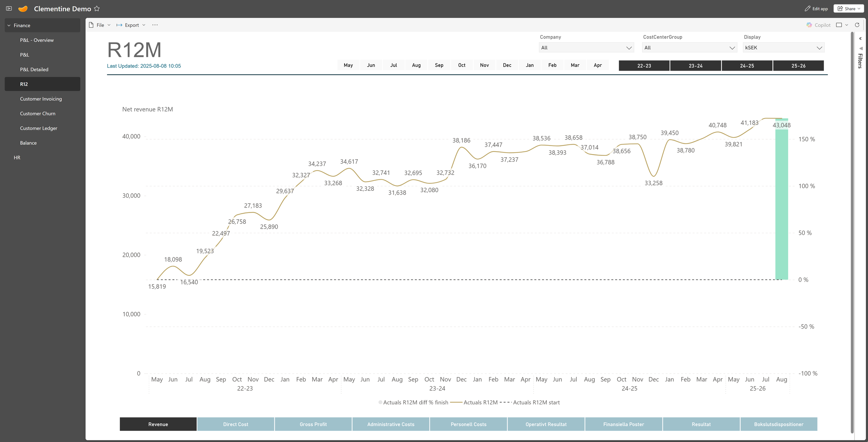The height and width of the screenshot is (442, 868).
Task: Click the Share button
Action: point(848,9)
